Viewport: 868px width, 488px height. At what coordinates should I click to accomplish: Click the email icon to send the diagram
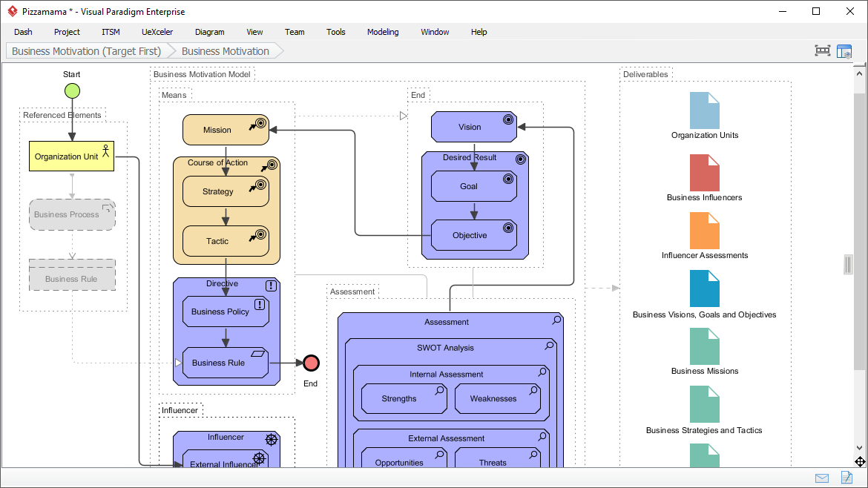click(822, 478)
